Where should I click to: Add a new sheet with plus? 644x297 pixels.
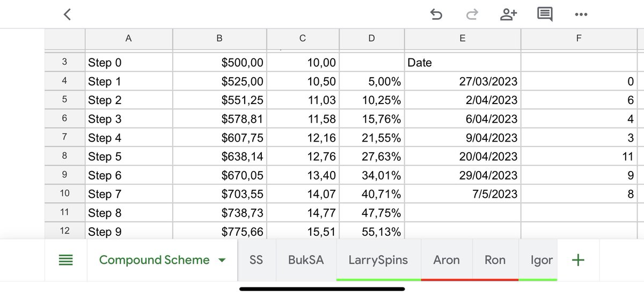578,260
